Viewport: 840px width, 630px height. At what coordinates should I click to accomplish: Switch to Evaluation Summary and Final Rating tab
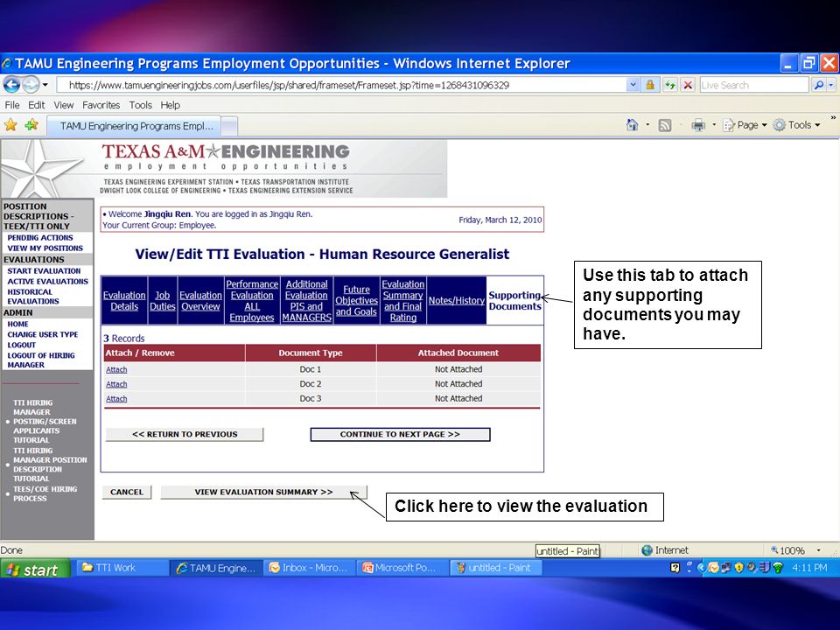click(x=402, y=300)
